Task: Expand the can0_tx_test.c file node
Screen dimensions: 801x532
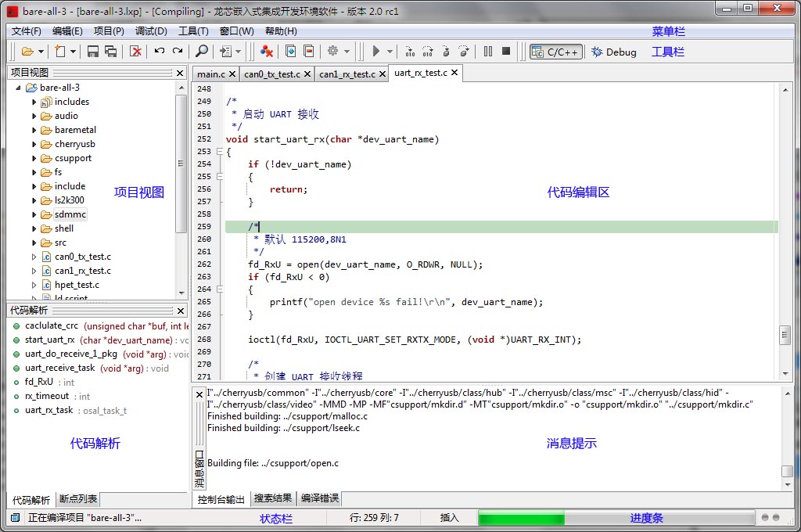Action: coord(34,257)
